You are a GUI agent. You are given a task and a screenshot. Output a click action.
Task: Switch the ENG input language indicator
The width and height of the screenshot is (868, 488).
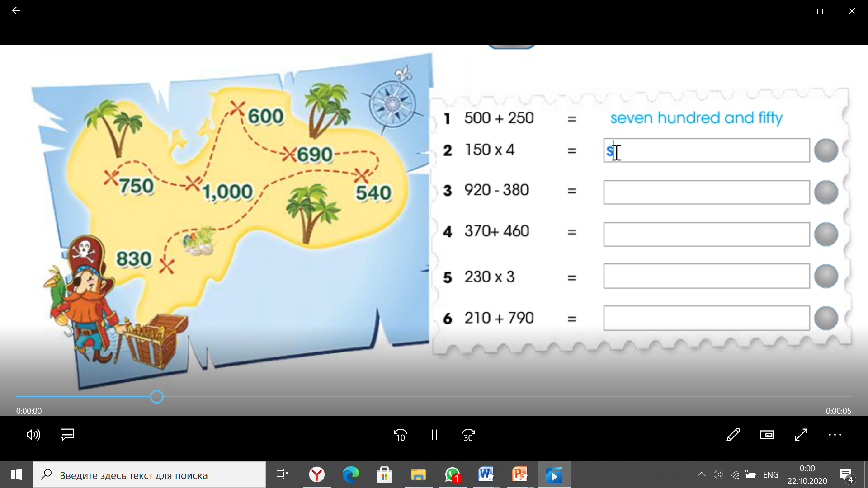[770, 474]
